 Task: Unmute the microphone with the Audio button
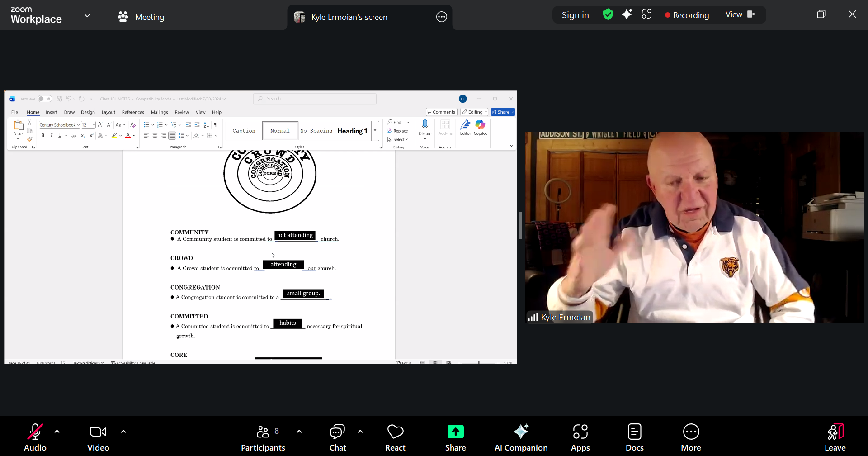35,437
